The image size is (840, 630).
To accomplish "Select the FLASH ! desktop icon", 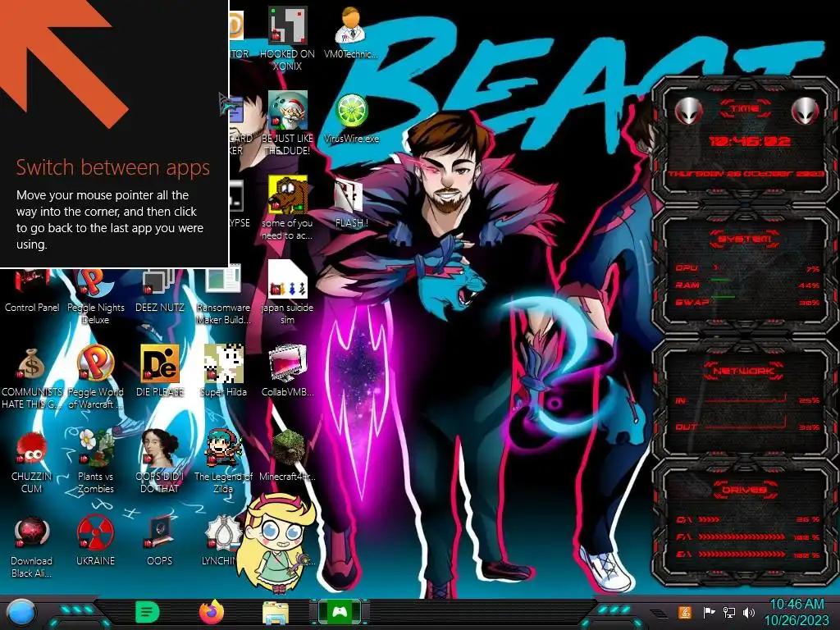I will pos(349,196).
